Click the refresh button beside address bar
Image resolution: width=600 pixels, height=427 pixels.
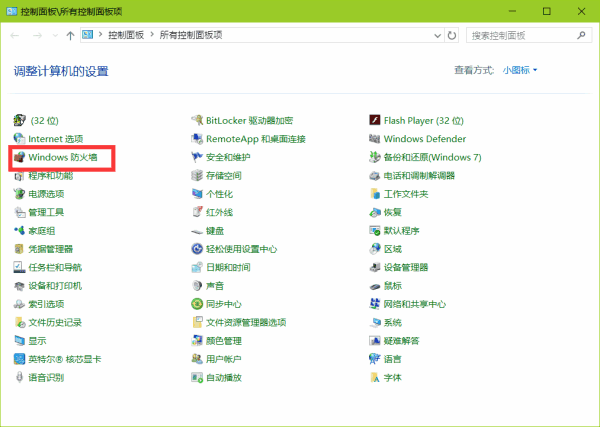click(452, 35)
